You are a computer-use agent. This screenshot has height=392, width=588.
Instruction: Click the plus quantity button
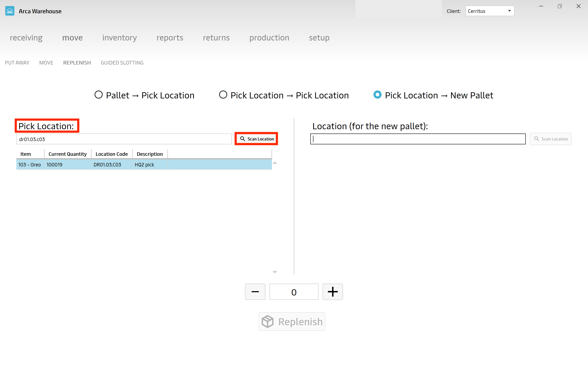click(333, 292)
